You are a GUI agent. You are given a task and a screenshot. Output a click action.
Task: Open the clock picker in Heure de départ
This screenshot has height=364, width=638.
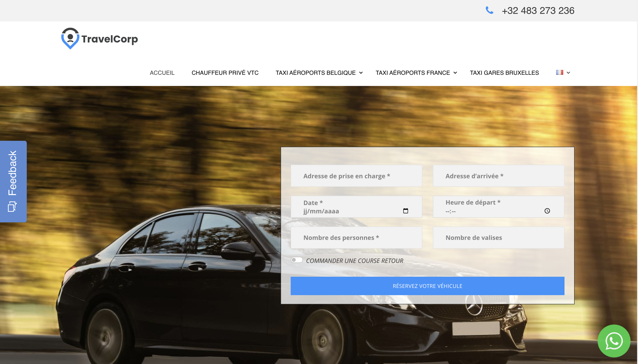click(547, 211)
